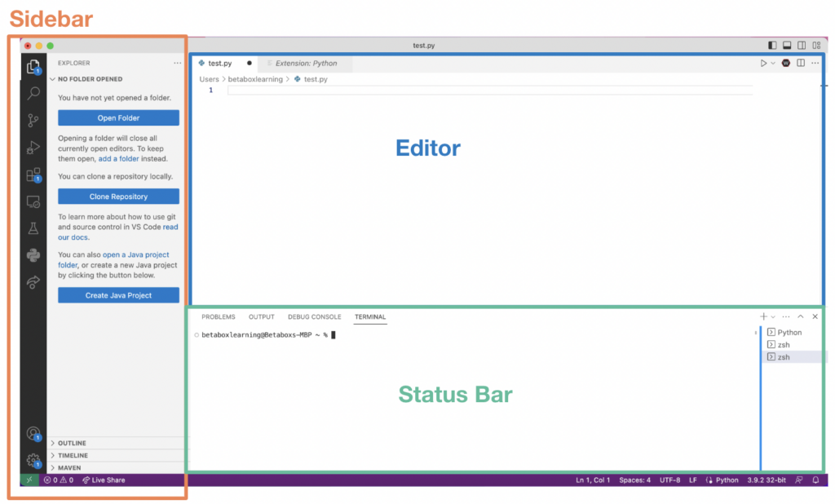The width and height of the screenshot is (835, 504).
Task: Open the PROBLEMS panel tab
Action: pos(218,316)
